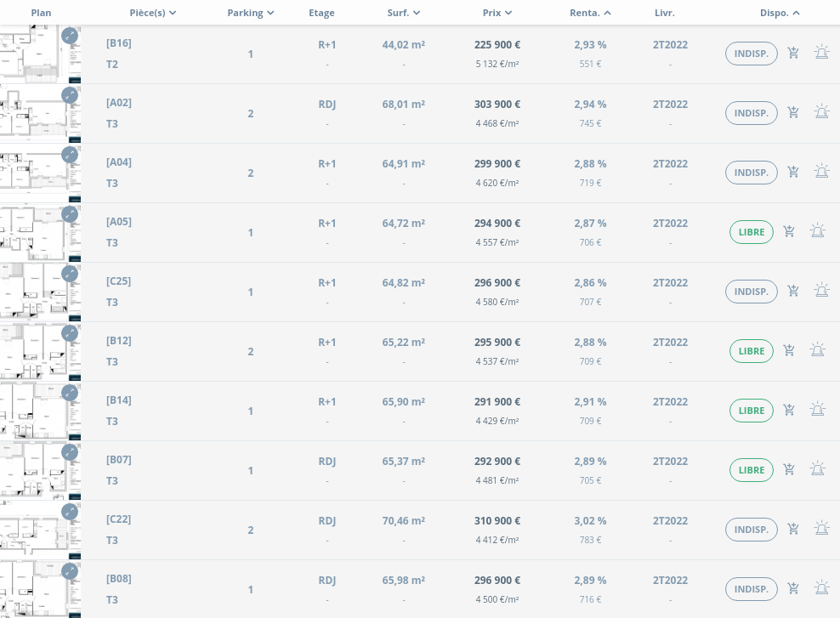Sort by the Parking column

[251, 13]
